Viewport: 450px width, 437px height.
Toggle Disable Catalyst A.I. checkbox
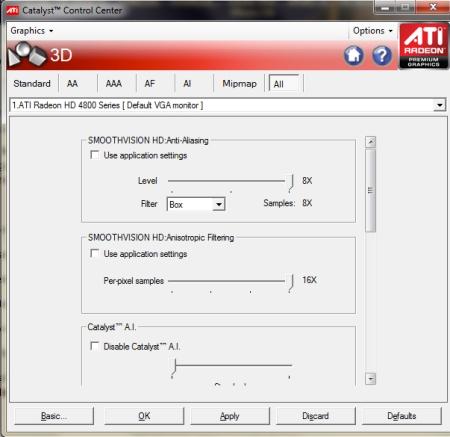pyautogui.click(x=95, y=346)
